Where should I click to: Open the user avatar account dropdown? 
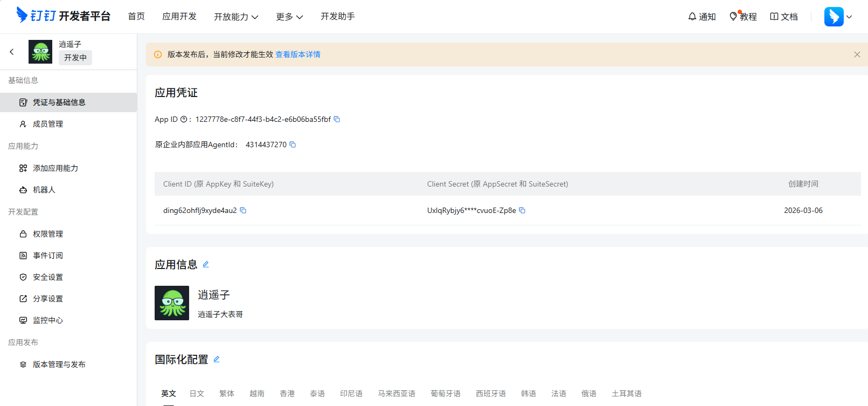pyautogui.click(x=838, y=17)
